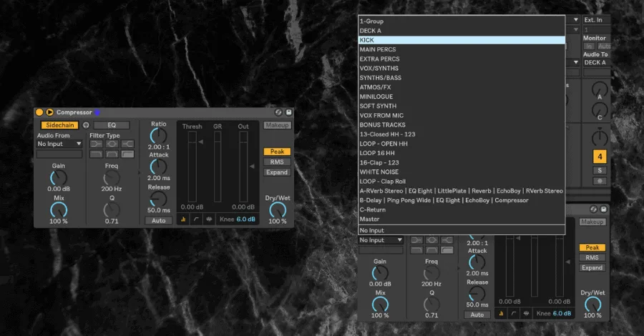644x336 pixels.
Task: Click the track pan knob above button 4
Action: [x=599, y=138]
